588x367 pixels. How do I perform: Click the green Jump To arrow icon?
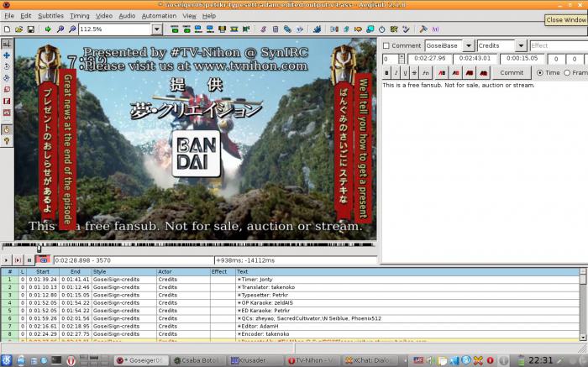48,29
